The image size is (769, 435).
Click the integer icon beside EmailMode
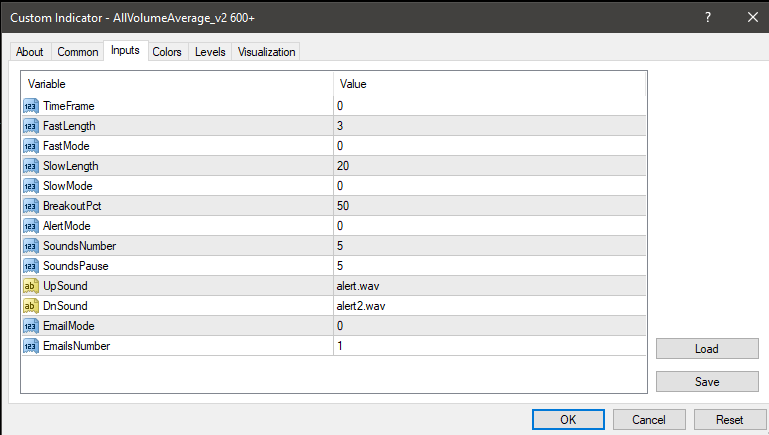point(30,326)
